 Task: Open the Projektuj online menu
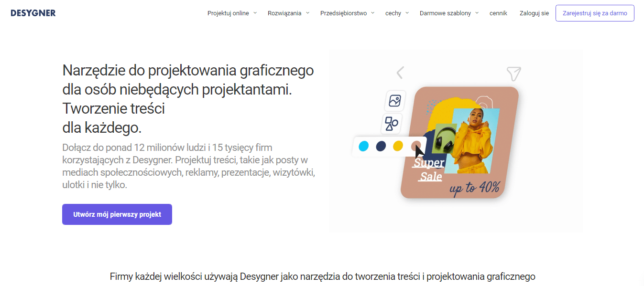[228, 13]
